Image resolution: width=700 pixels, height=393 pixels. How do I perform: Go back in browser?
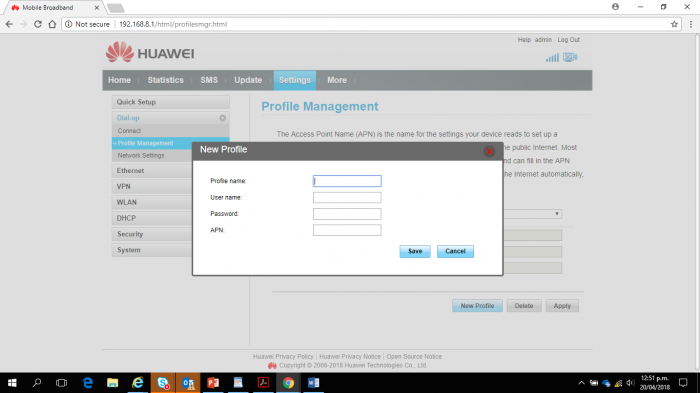9,24
